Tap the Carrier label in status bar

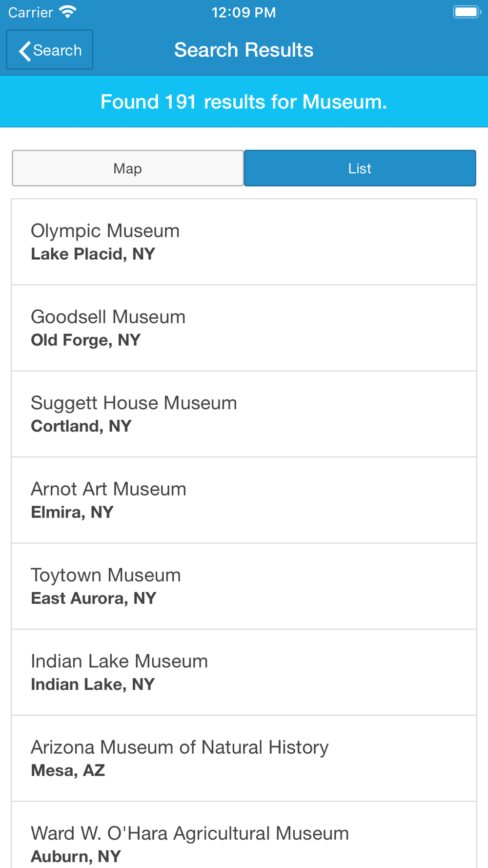coord(30,12)
